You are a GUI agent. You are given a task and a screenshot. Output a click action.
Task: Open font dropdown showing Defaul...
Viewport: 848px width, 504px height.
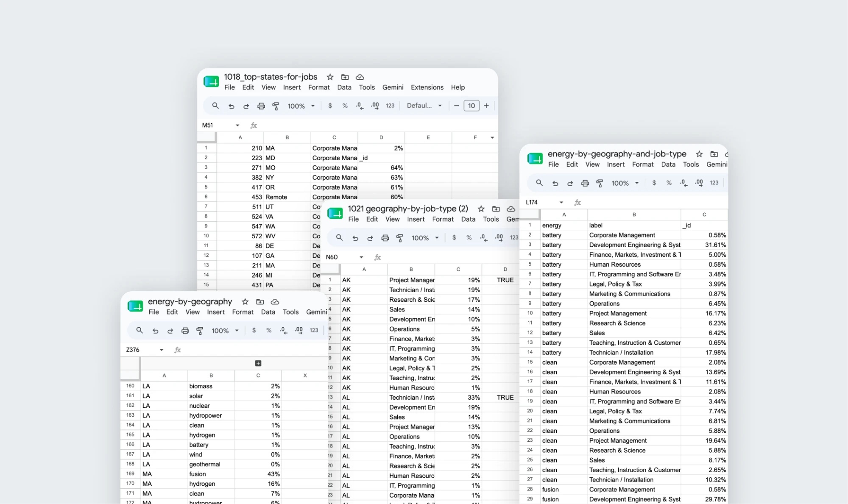click(x=424, y=106)
